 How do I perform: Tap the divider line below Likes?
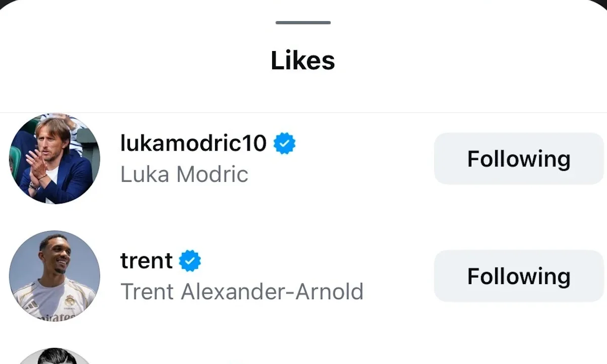click(303, 112)
